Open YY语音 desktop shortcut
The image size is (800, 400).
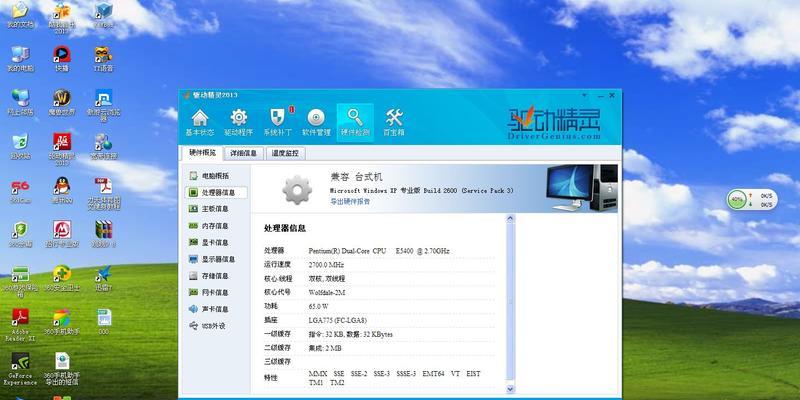pyautogui.click(x=104, y=58)
